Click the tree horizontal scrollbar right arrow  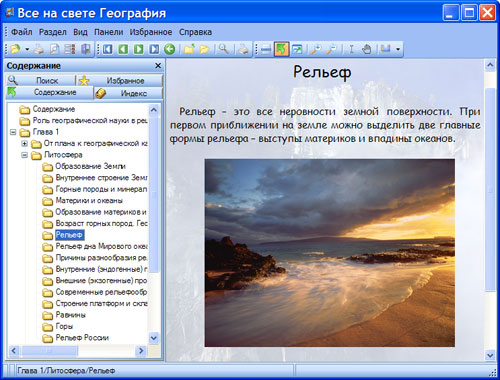(141, 351)
